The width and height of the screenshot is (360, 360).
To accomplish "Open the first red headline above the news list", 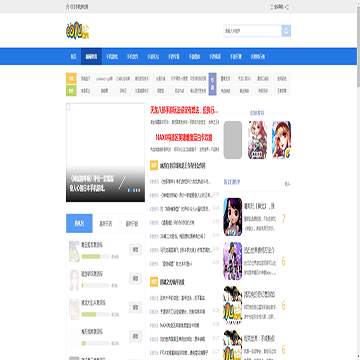I will pos(184,110).
